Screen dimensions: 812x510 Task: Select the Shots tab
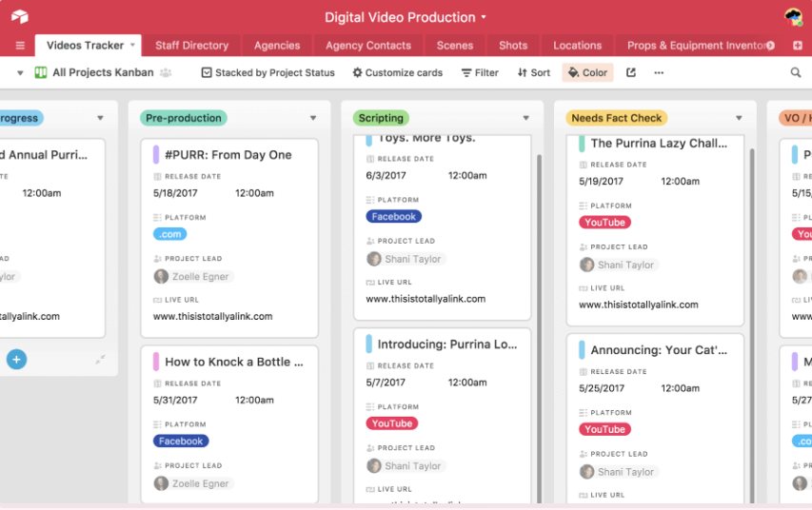[513, 46]
